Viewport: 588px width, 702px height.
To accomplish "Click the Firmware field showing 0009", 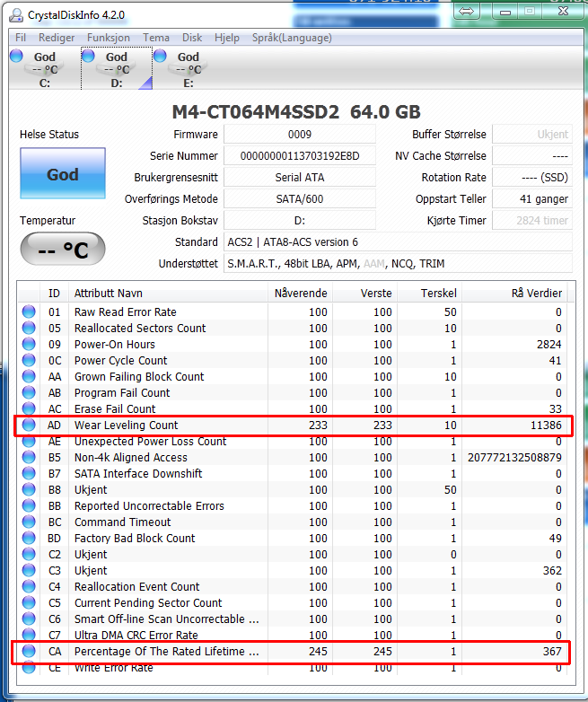I will click(300, 135).
